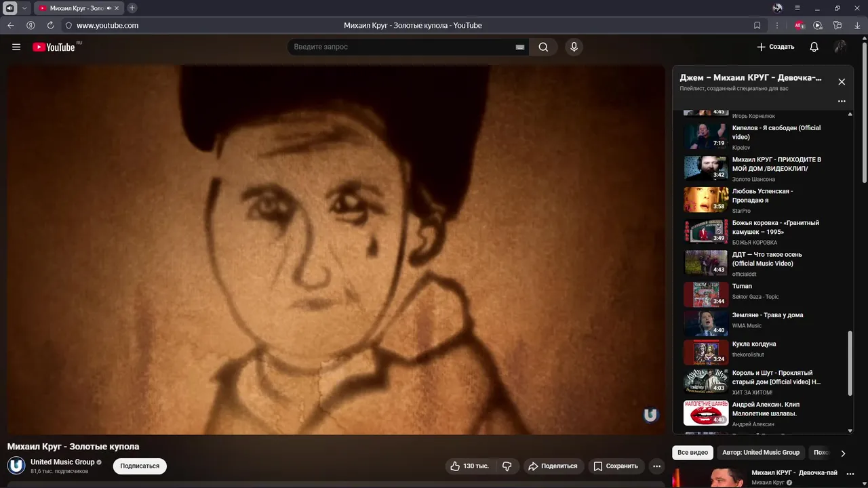This screenshot has height=488, width=868.
Task: Click the search magnifier button
Action: [x=543, y=47]
